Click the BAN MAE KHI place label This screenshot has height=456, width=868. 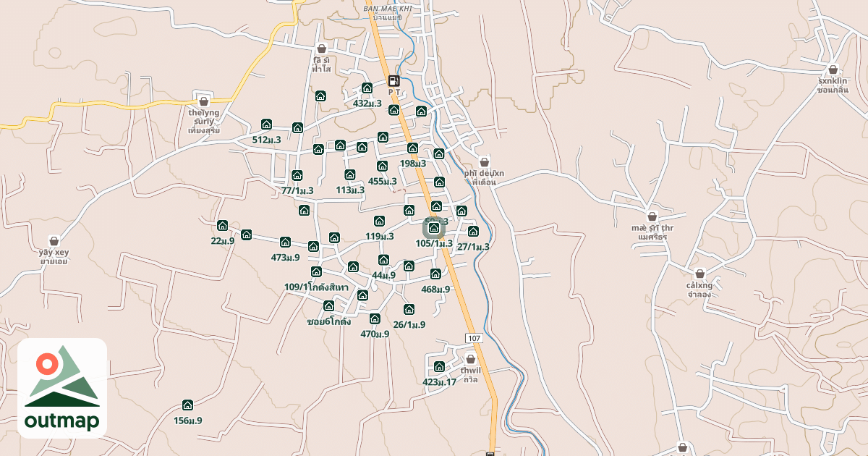coord(387,7)
